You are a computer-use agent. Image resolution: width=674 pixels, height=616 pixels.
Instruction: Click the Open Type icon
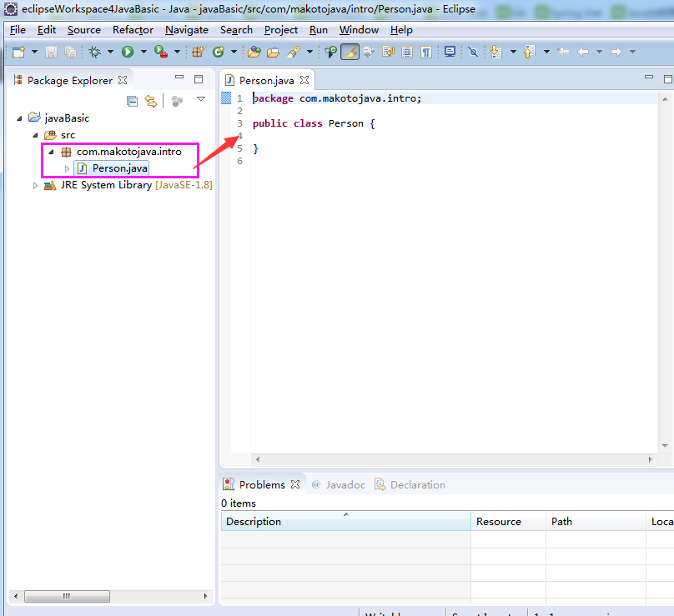[254, 52]
